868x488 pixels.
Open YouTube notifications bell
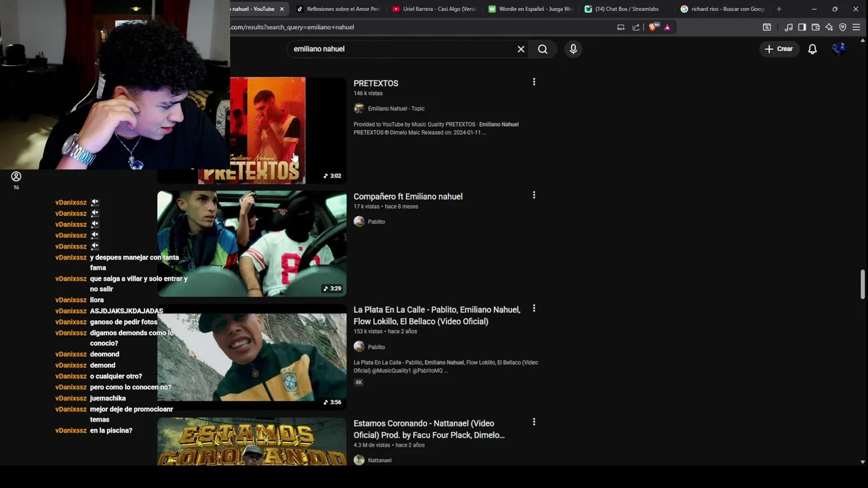(812, 49)
